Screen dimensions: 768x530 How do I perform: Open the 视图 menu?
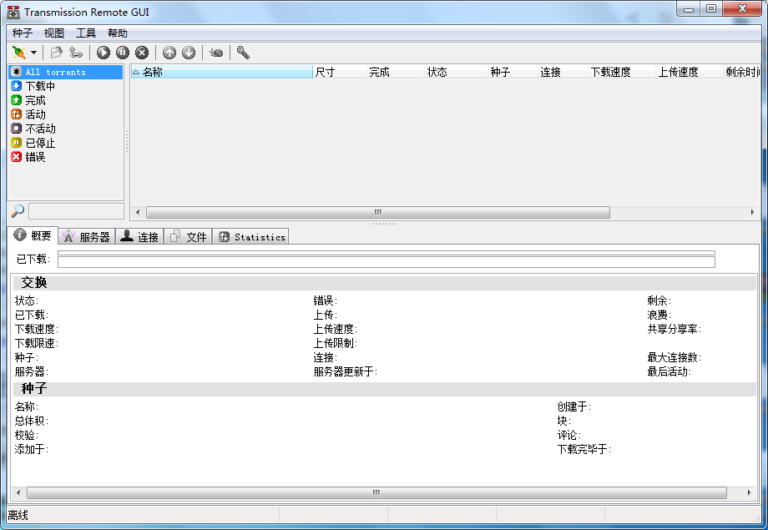(54, 33)
